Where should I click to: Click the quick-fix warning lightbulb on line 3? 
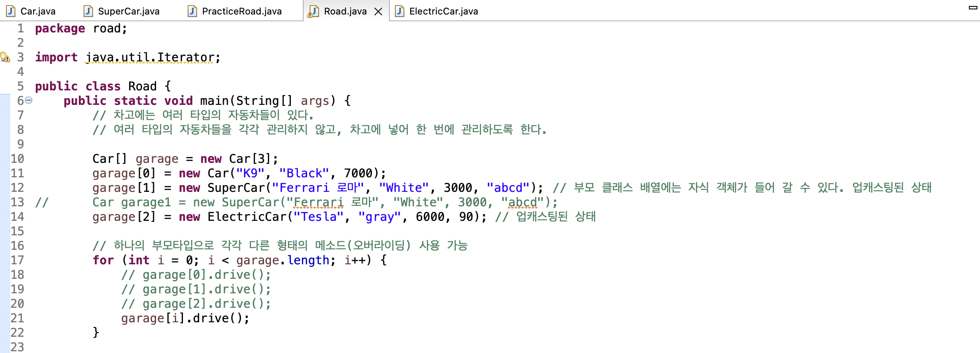pyautogui.click(x=5, y=57)
